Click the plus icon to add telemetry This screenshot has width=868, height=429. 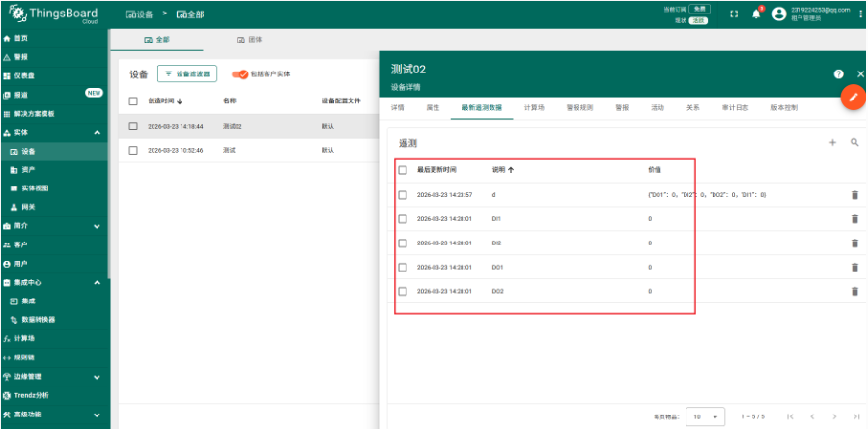(x=832, y=142)
